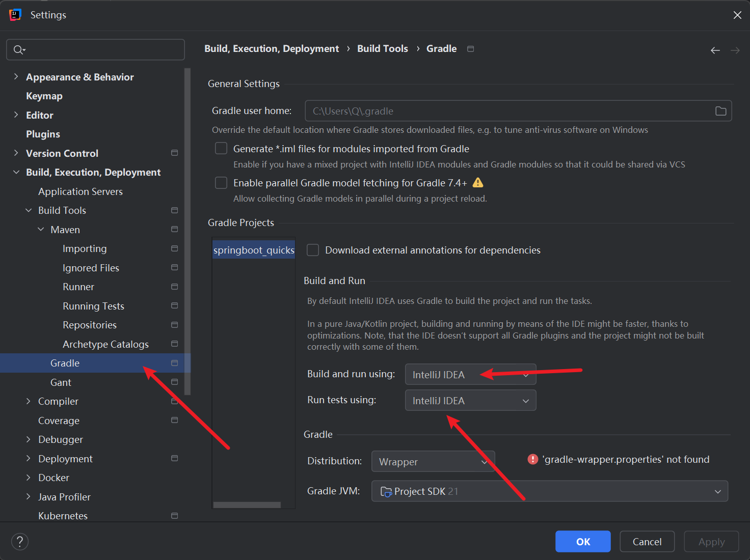Open the Build and run using dropdown
750x560 pixels.
[x=471, y=374]
